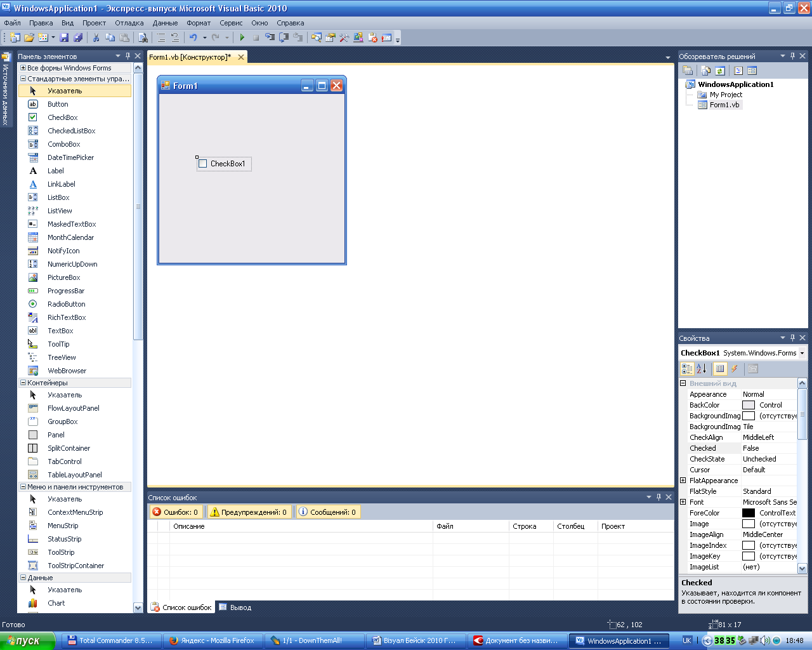The height and width of the screenshot is (650, 812).
Task: Open the 'Правка' menu
Action: click(x=41, y=23)
